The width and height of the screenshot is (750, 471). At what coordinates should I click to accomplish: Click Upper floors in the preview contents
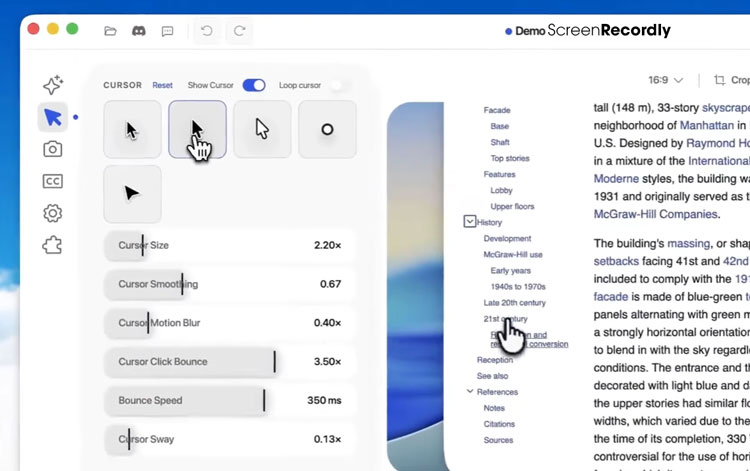tap(512, 207)
